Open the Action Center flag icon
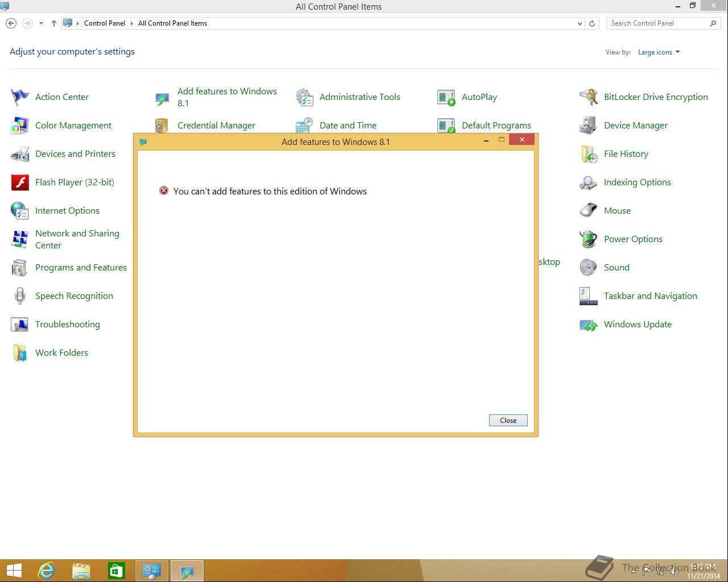 20,97
